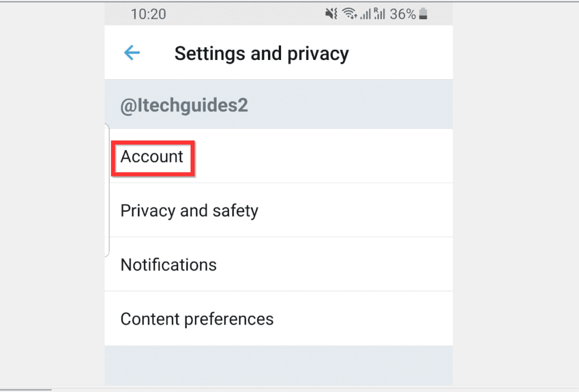579x392 pixels.
Task: Tap the clock showing 10:20
Action: [148, 14]
